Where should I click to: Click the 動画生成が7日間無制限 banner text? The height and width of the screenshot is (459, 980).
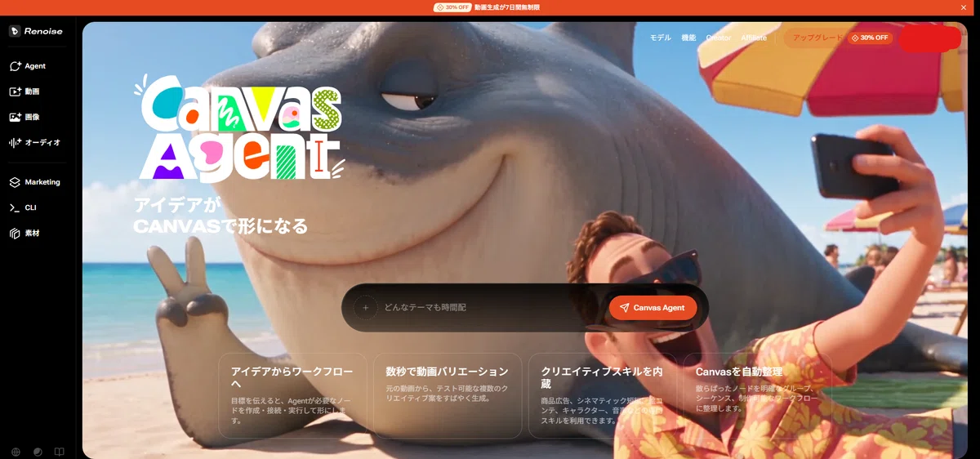pyautogui.click(x=507, y=7)
